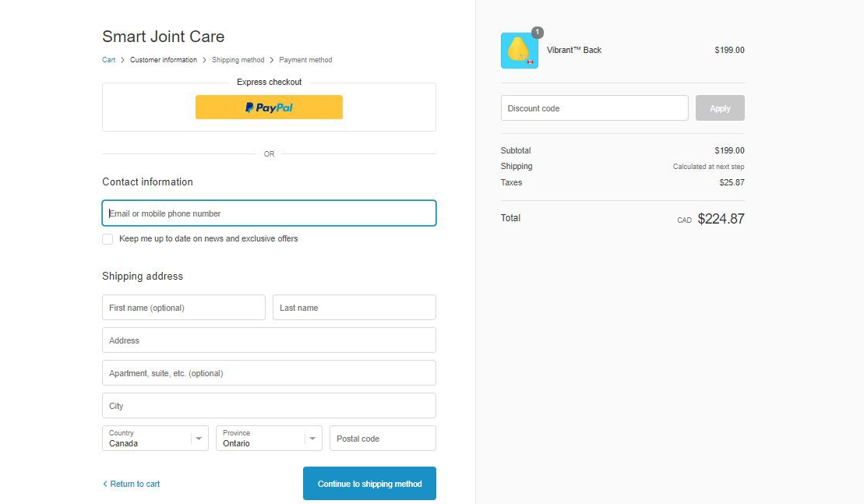Screen dimensions: 864x504
Task: Tick the news and exclusive offers checkbox
Action: click(x=108, y=239)
